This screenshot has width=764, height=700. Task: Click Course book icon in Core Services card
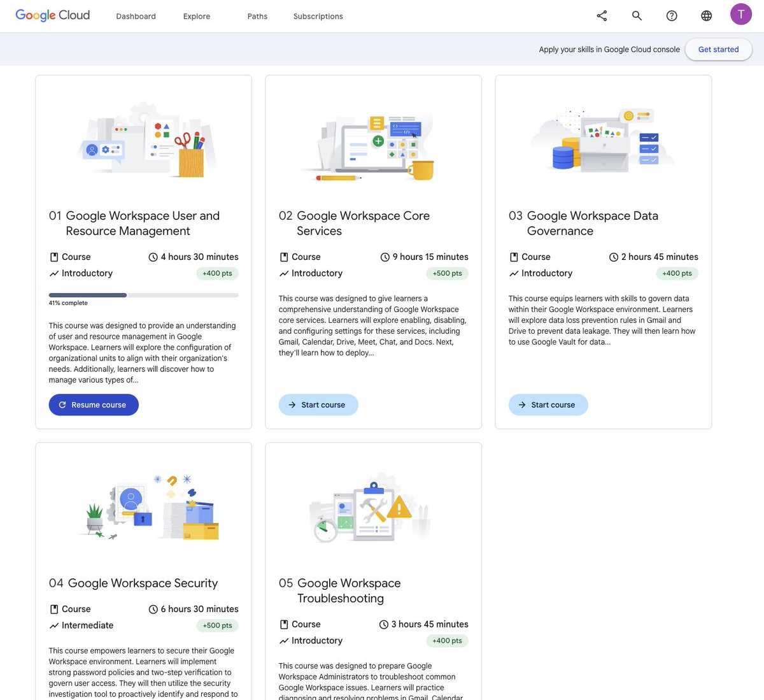[x=284, y=257]
